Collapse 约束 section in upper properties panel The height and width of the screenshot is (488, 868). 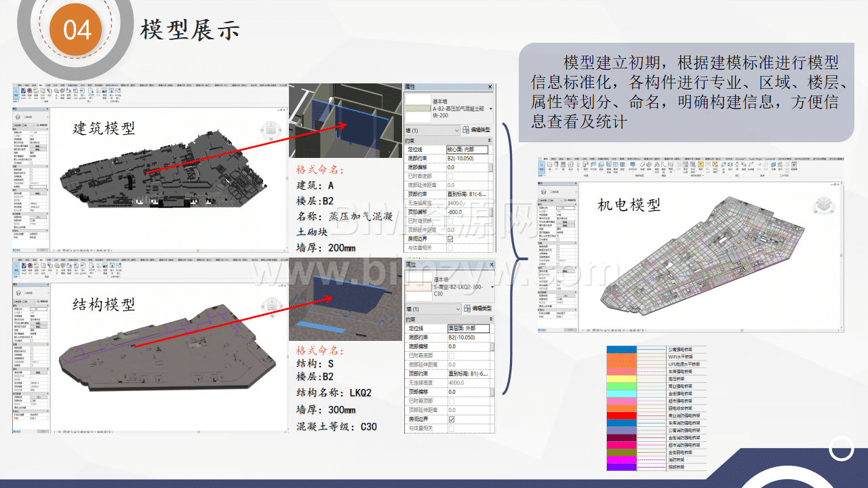pyautogui.click(x=490, y=140)
